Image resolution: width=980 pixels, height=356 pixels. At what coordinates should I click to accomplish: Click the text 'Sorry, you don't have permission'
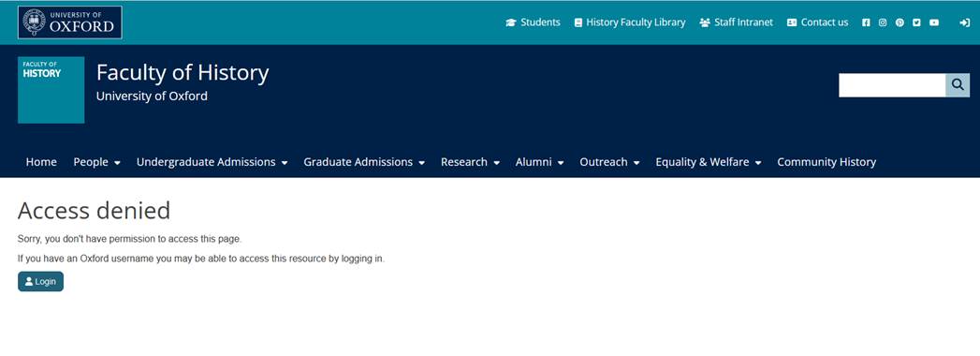129,239
